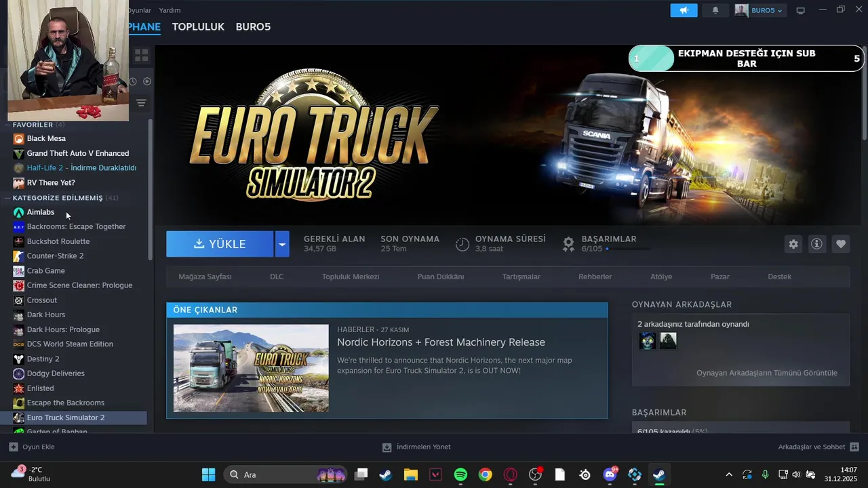Show game info panel icon
868x488 pixels.
tap(816, 244)
